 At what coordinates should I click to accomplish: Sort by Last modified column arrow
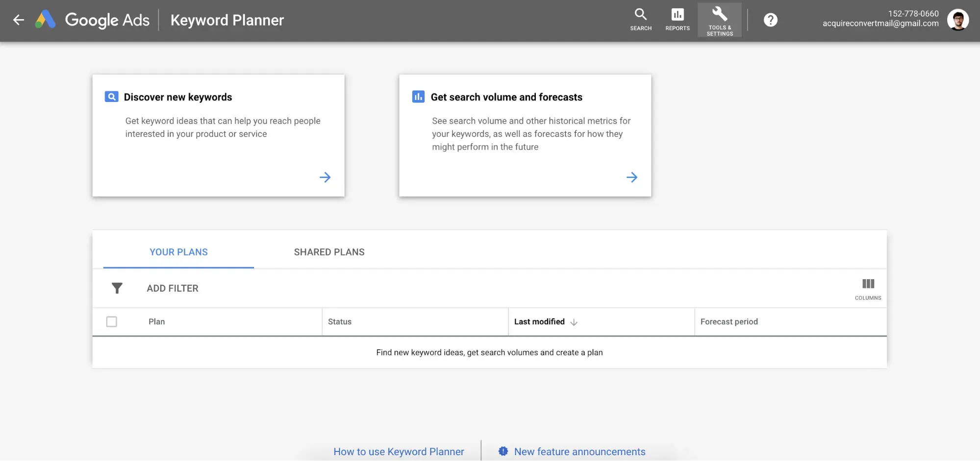tap(574, 322)
